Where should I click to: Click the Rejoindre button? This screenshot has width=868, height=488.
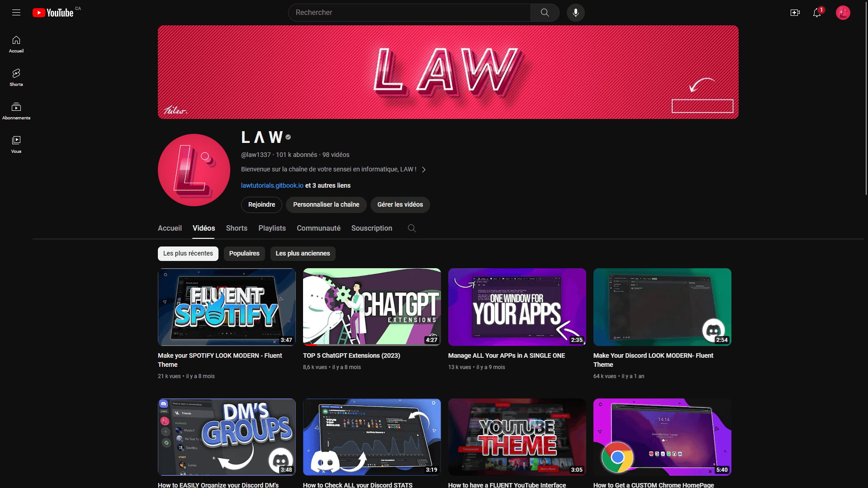click(x=261, y=205)
